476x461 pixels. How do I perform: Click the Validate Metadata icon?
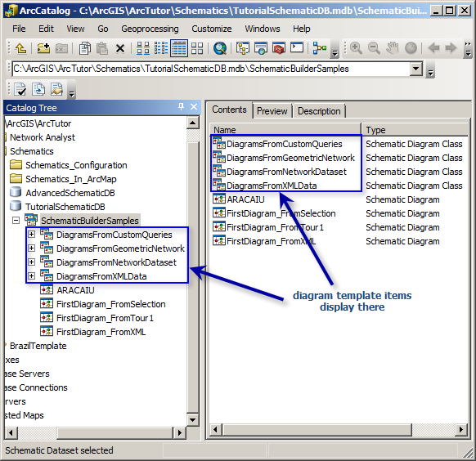pos(20,89)
